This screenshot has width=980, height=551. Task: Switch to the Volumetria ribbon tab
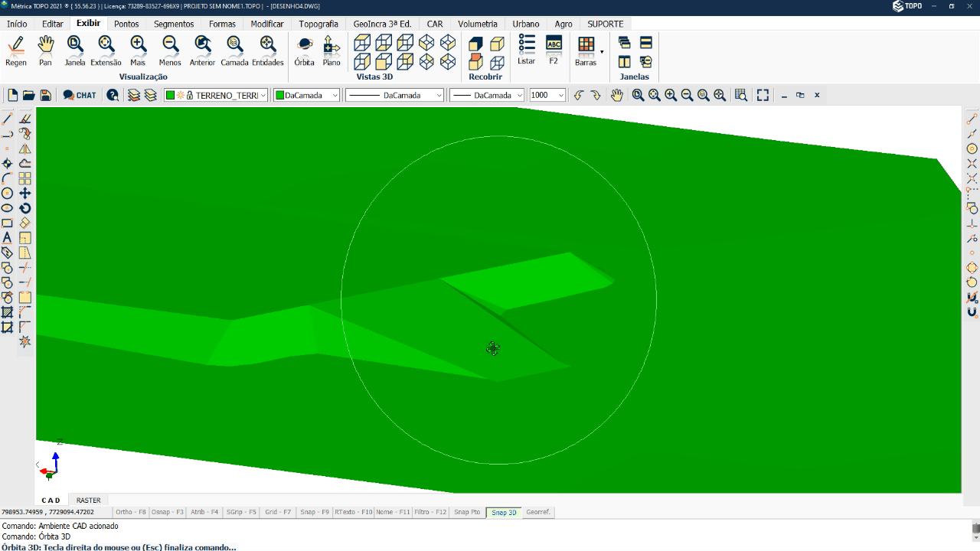[478, 24]
